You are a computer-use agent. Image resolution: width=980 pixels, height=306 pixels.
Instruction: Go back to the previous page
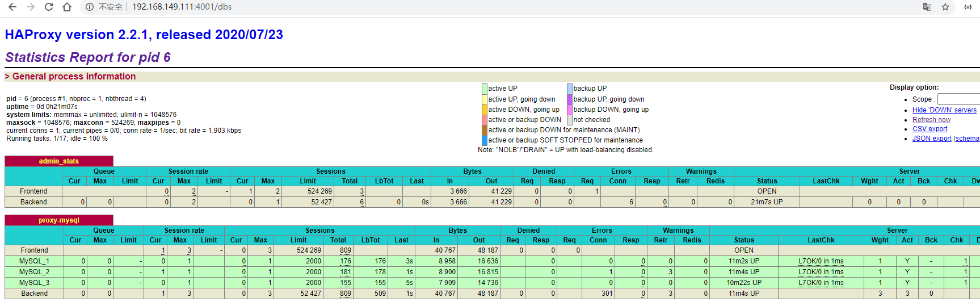point(12,7)
